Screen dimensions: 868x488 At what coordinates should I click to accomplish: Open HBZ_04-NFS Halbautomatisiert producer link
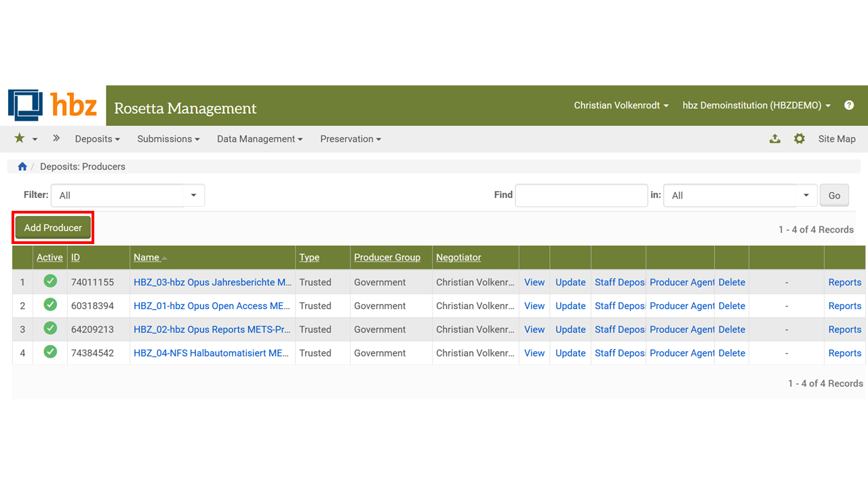point(212,353)
